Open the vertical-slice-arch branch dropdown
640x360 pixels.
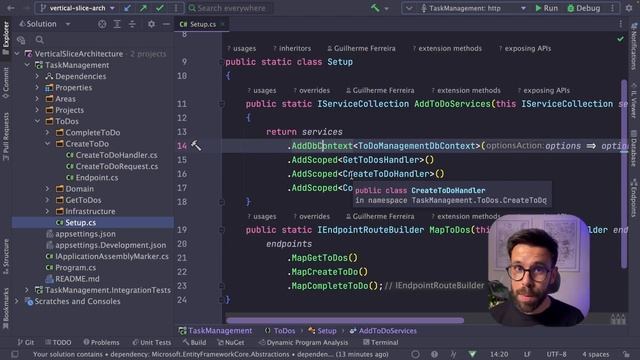78,8
